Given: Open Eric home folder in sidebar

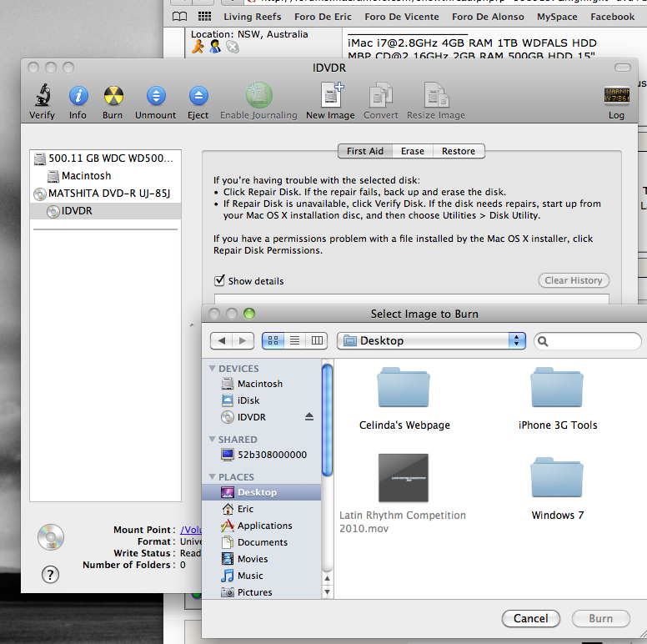Looking at the screenshot, I should (261, 509).
